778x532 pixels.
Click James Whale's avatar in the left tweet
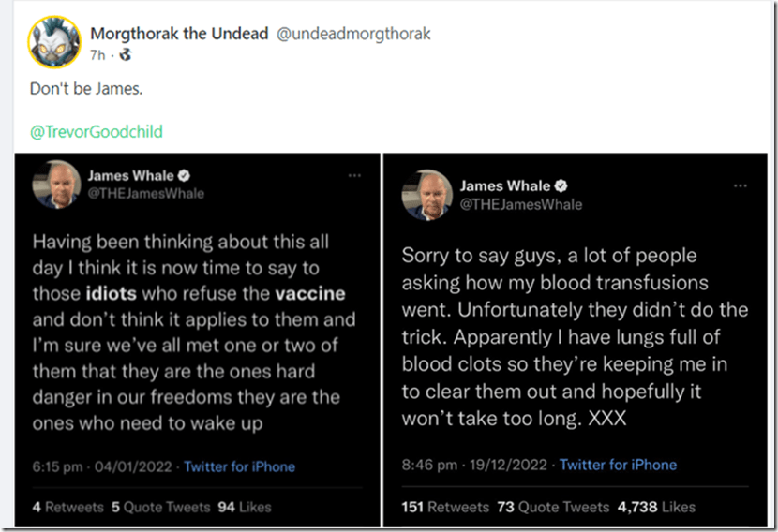coord(56,185)
